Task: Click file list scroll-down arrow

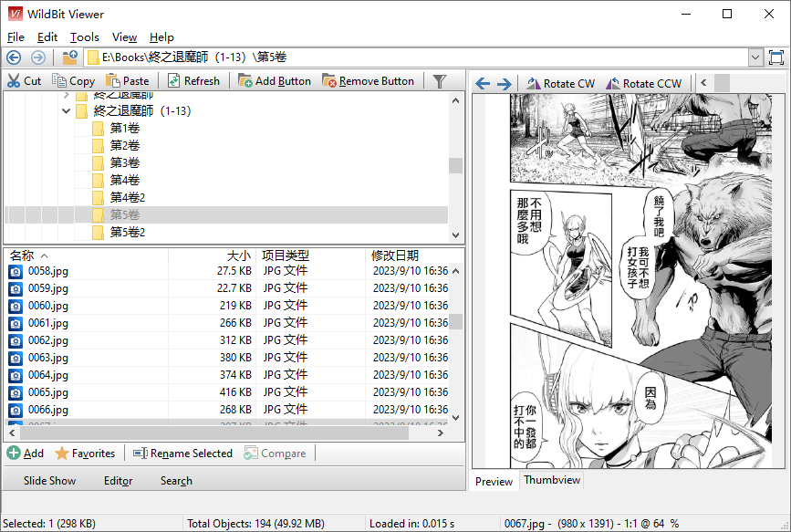Action: 455,417
